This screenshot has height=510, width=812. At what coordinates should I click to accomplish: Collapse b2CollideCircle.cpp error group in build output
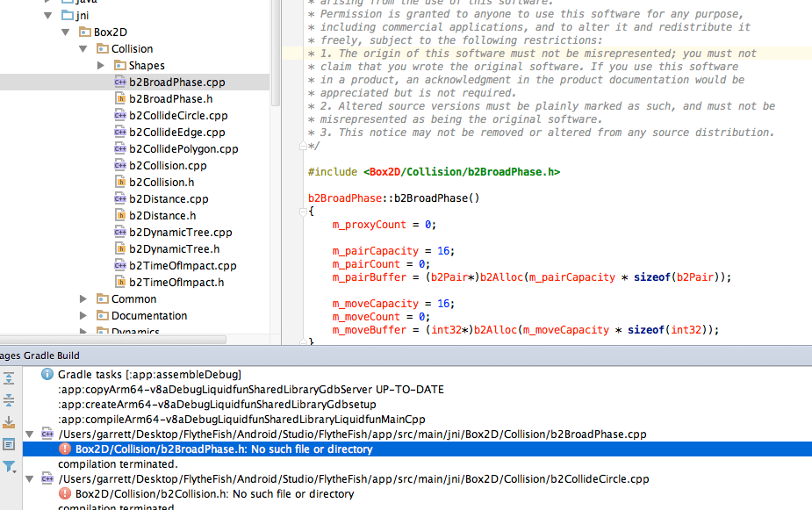(30, 479)
